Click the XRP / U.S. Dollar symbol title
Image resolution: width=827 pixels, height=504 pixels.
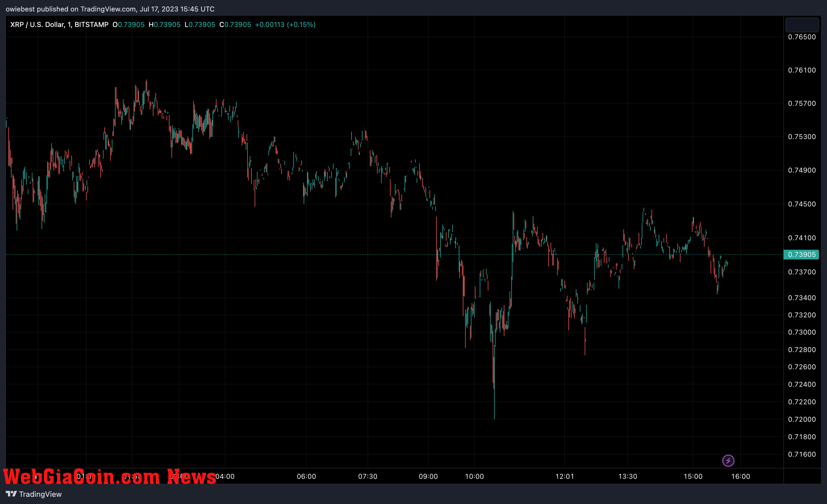point(59,24)
